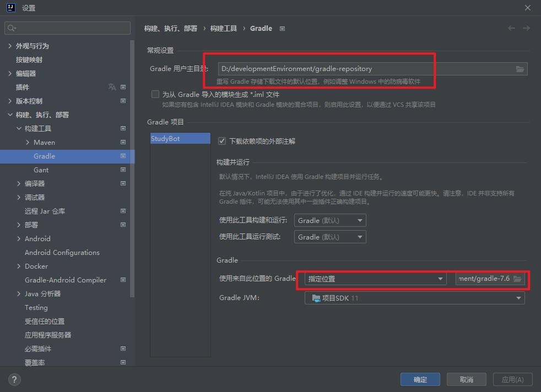The height and width of the screenshot is (392, 541).
Task: Click the 应用(A) button
Action: [x=513, y=379]
